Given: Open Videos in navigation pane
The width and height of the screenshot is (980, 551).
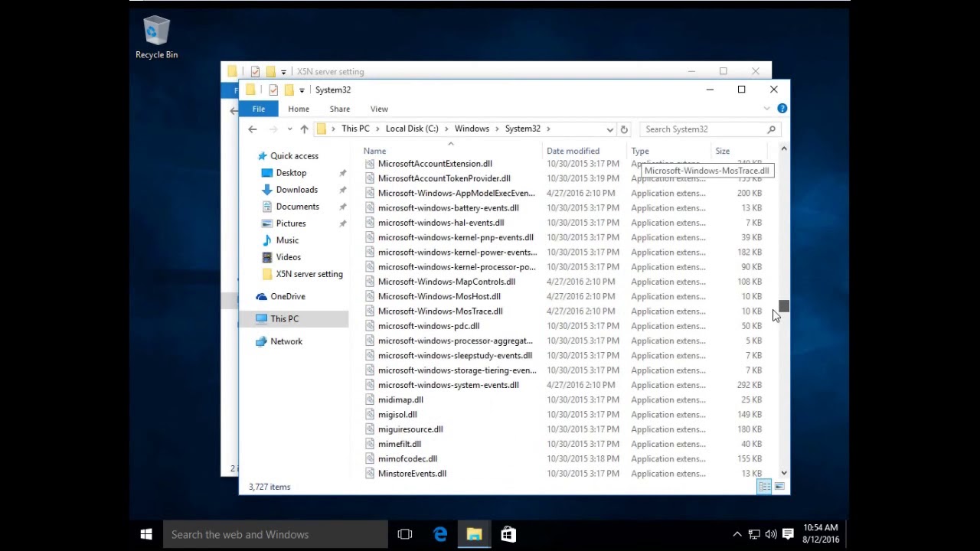Looking at the screenshot, I should click(289, 257).
